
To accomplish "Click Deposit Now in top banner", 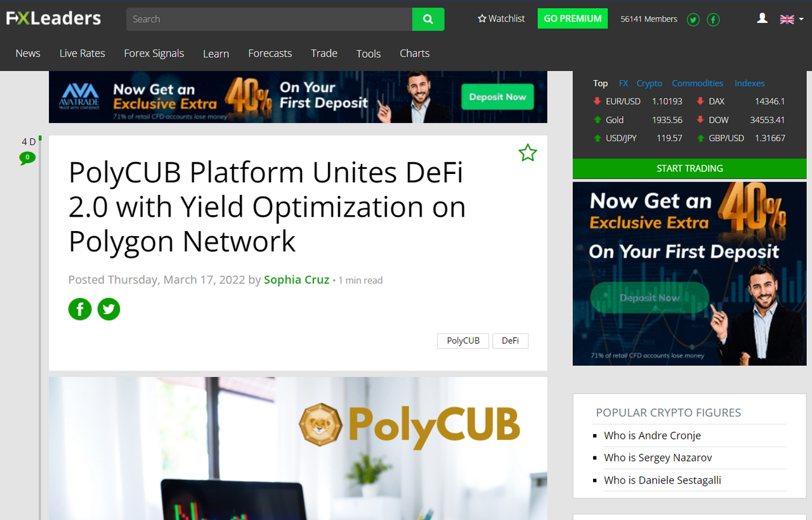I will pyautogui.click(x=497, y=97).
